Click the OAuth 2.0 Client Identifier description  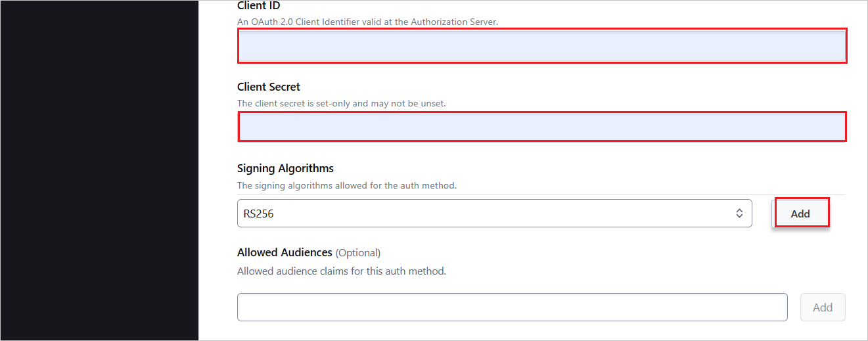tap(367, 22)
